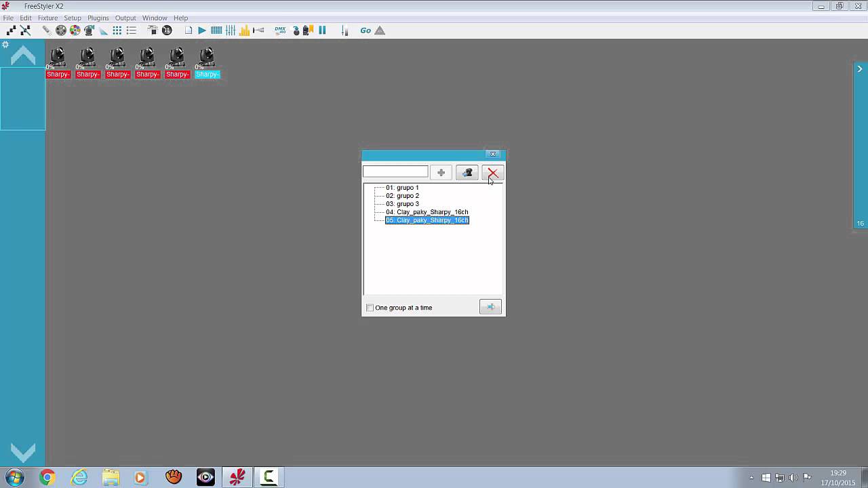This screenshot has width=868, height=488.
Task: Select group 03: grupo 3
Action: tap(402, 204)
